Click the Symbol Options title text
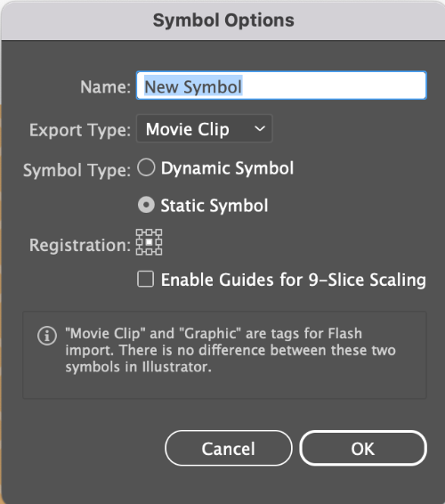The image size is (445, 504). (223, 20)
